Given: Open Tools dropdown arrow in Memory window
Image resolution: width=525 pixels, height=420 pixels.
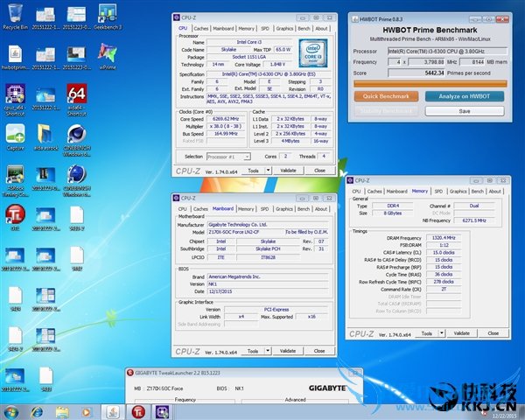Looking at the screenshot, I should tap(442, 333).
